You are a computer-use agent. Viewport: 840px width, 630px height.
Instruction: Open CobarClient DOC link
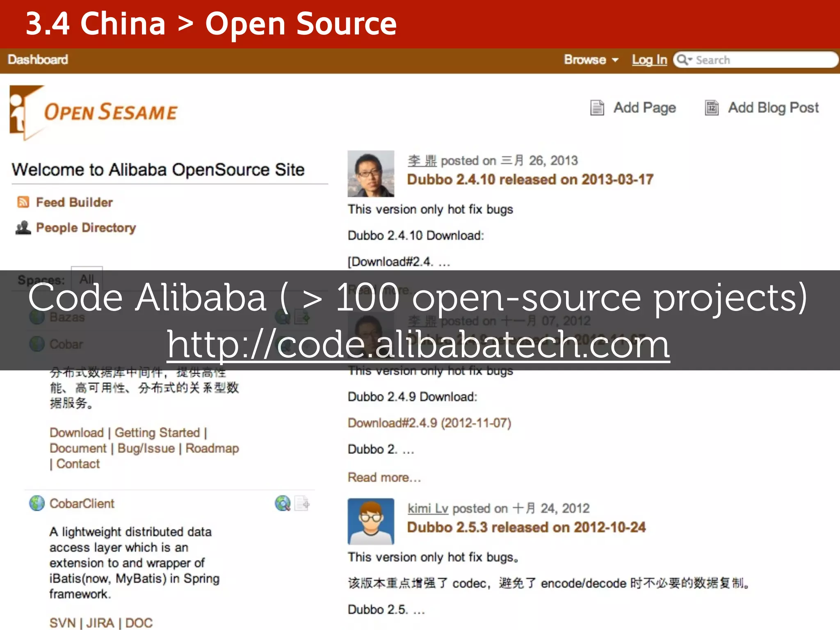(139, 623)
